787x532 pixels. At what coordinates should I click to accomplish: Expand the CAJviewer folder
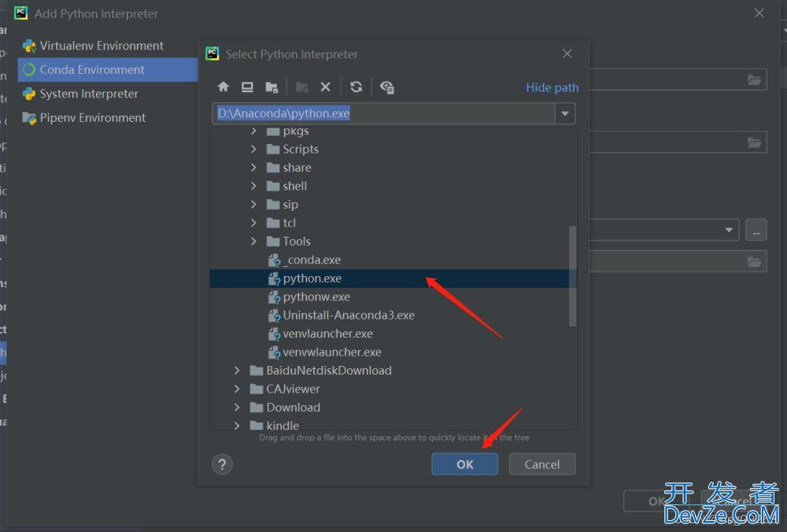tap(237, 389)
